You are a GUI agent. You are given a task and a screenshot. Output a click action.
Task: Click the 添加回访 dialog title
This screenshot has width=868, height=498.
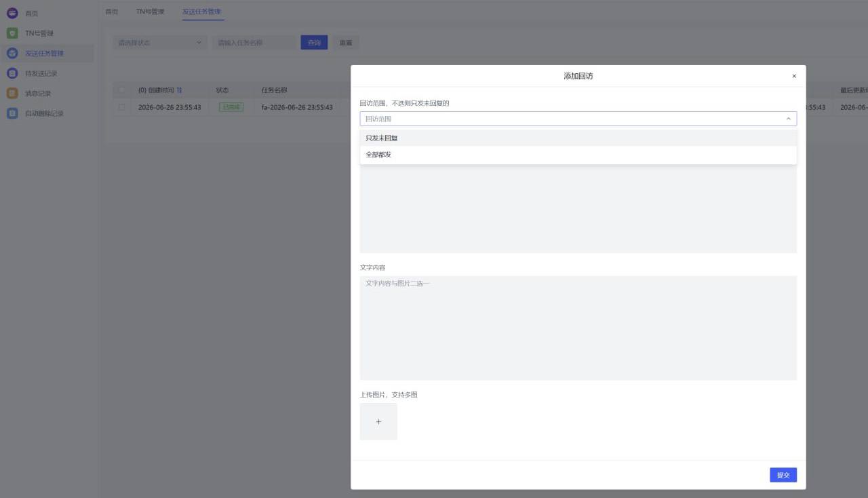tap(578, 76)
